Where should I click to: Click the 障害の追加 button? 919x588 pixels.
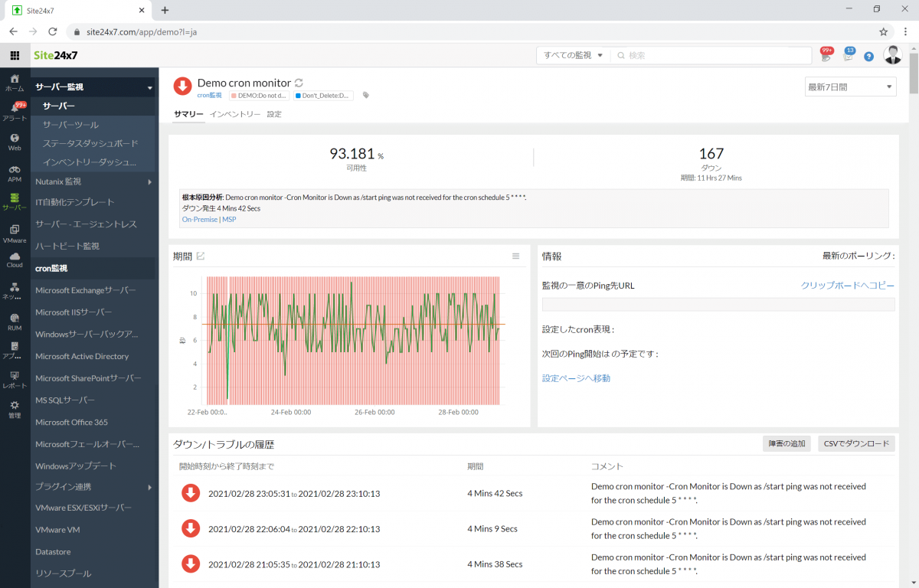point(787,443)
